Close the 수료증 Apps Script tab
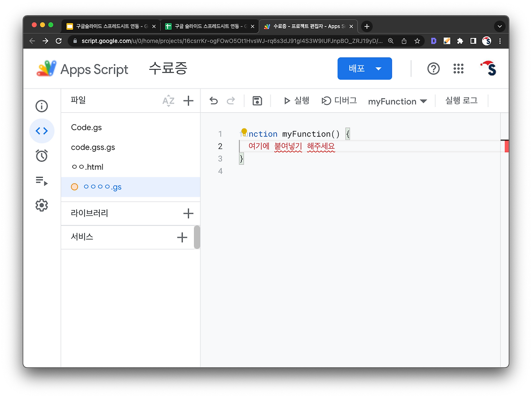The width and height of the screenshot is (532, 398). (x=351, y=26)
